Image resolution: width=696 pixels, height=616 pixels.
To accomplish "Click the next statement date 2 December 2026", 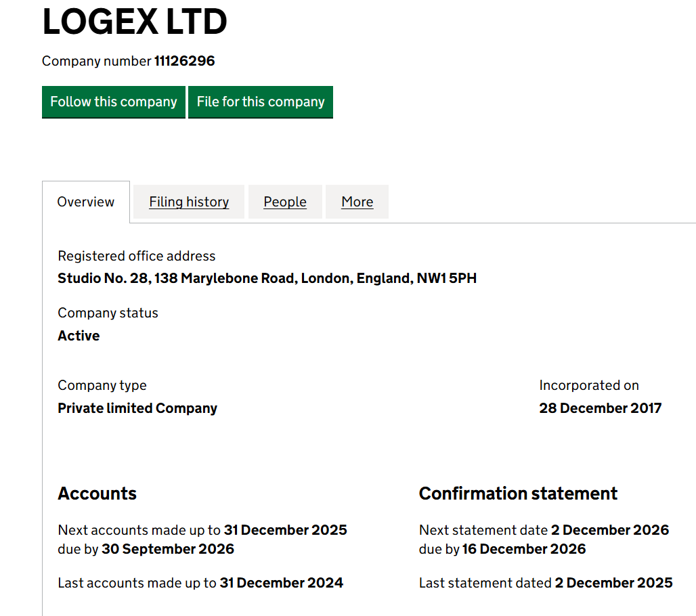I will pos(609,530).
